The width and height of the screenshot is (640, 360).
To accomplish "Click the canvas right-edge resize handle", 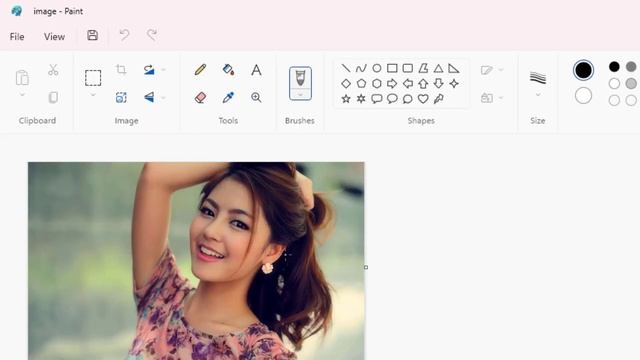I will pyautogui.click(x=366, y=267).
